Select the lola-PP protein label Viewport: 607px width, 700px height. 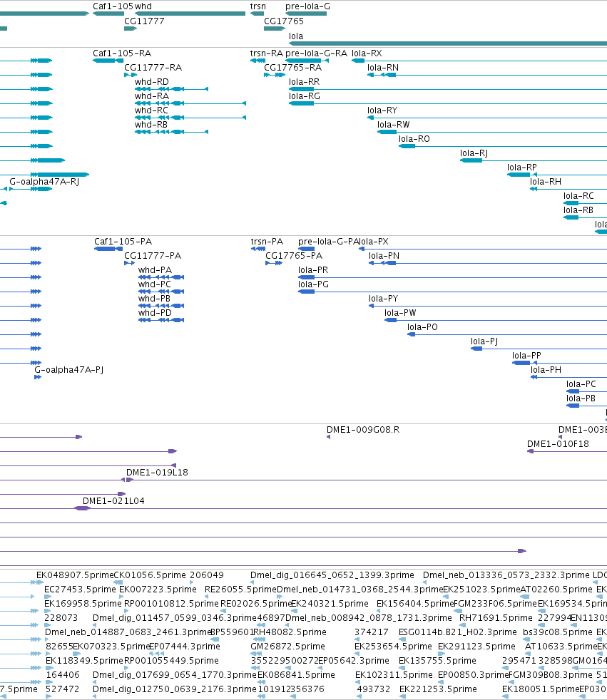526,356
